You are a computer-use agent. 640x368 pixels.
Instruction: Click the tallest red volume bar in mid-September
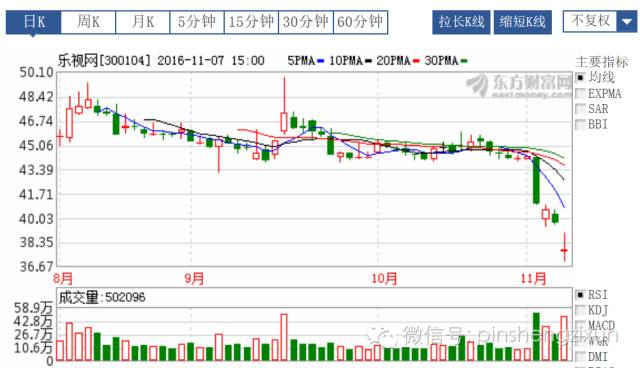[284, 337]
